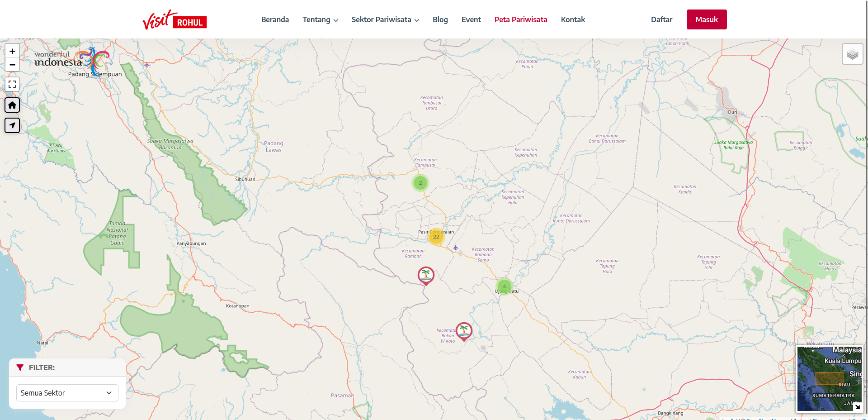Click the Visit ROHUL logo

[175, 19]
